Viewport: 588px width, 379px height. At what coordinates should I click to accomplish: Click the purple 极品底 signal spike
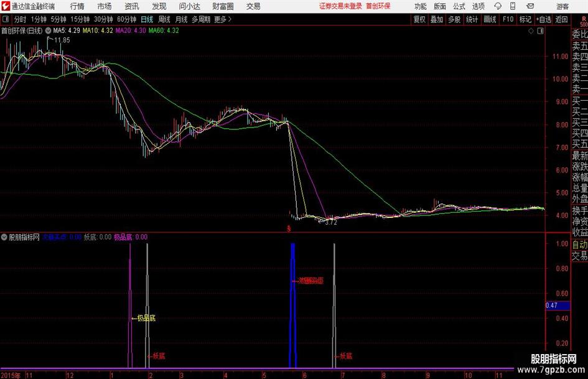[131, 306]
